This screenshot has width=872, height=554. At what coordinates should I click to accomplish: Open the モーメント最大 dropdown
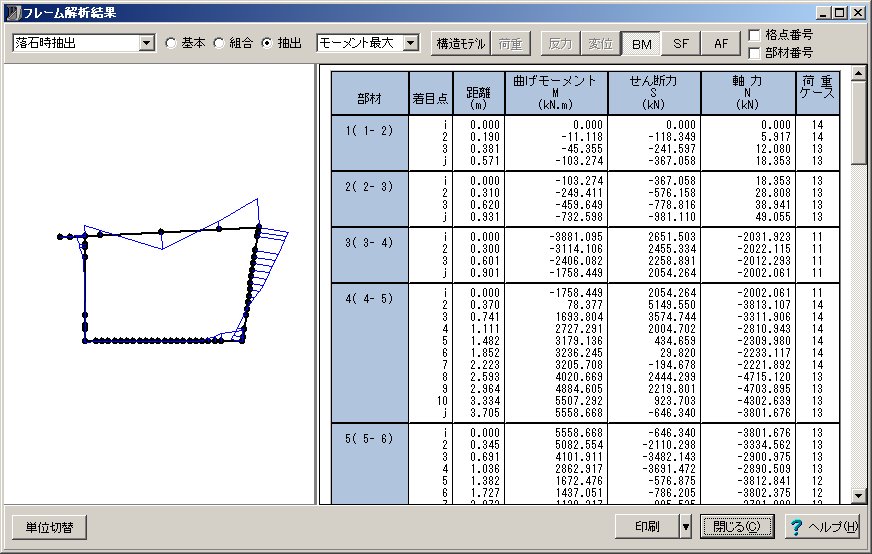(410, 43)
